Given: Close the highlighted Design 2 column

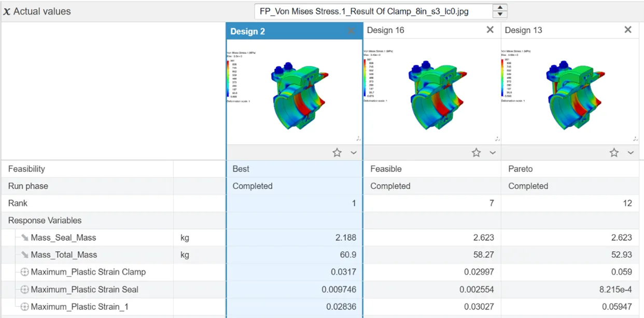Looking at the screenshot, I should point(352,31).
